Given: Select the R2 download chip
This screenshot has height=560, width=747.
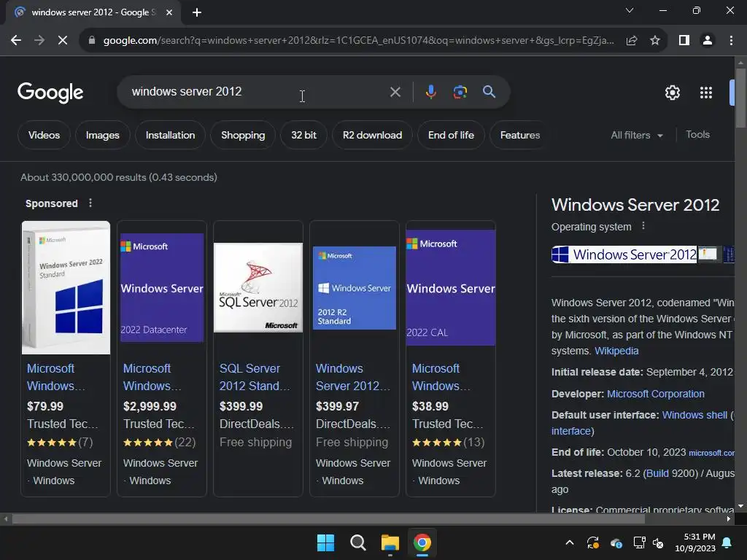Looking at the screenshot, I should [372, 135].
